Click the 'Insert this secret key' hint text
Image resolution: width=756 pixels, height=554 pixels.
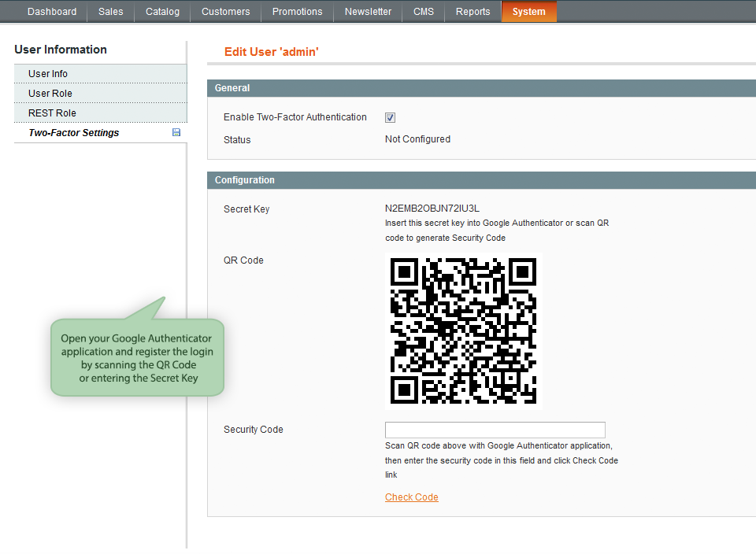click(497, 231)
